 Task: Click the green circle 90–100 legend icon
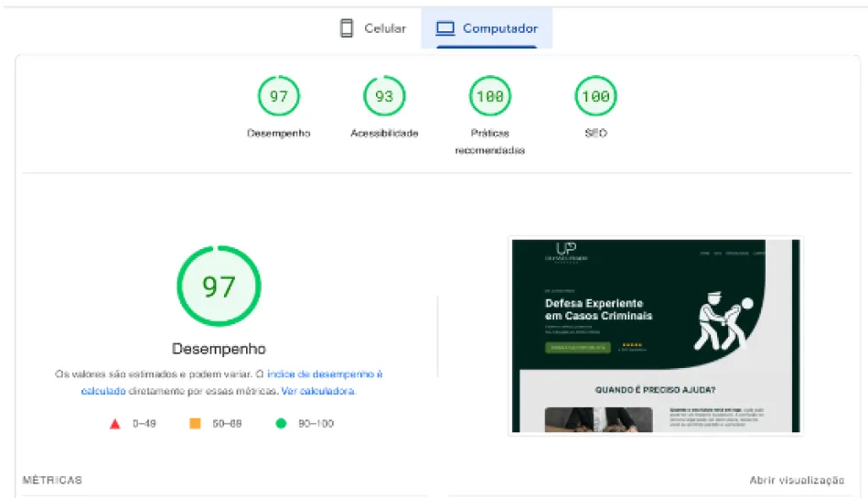click(281, 424)
